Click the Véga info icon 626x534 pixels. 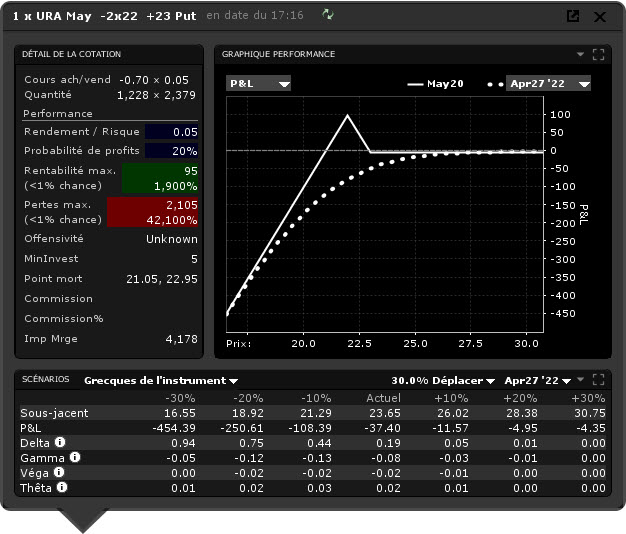tap(59, 472)
